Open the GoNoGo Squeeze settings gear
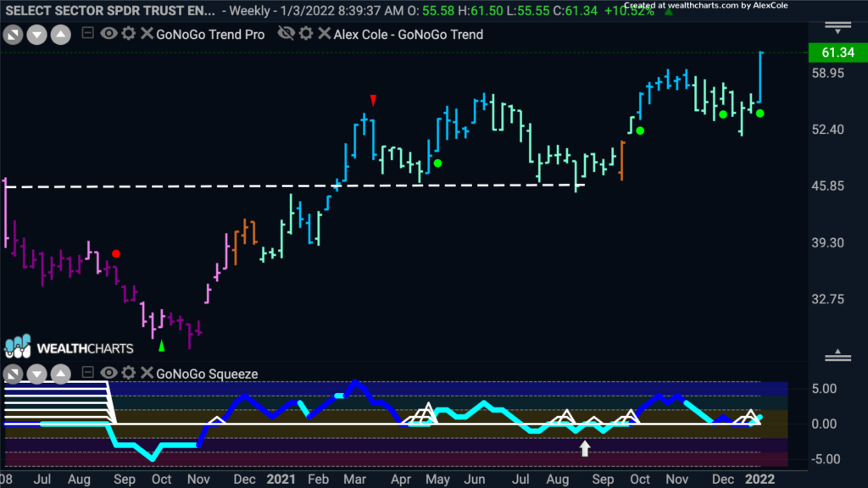The width and height of the screenshot is (868, 488). pos(129,373)
